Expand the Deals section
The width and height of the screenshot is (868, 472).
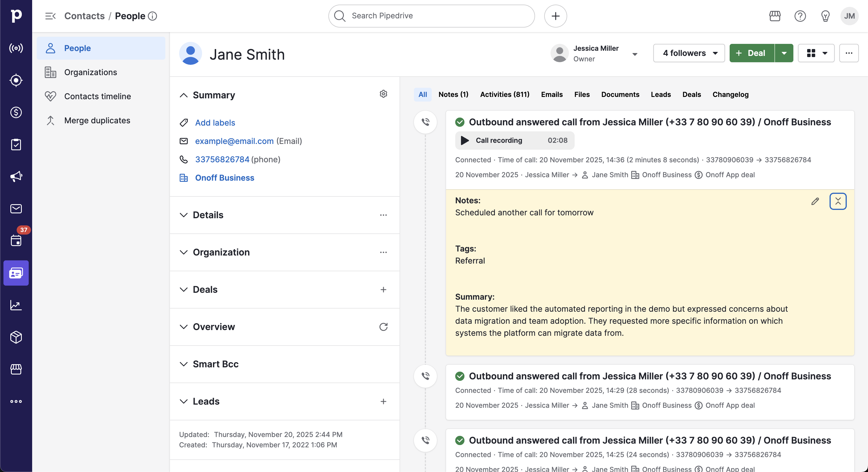coord(184,290)
